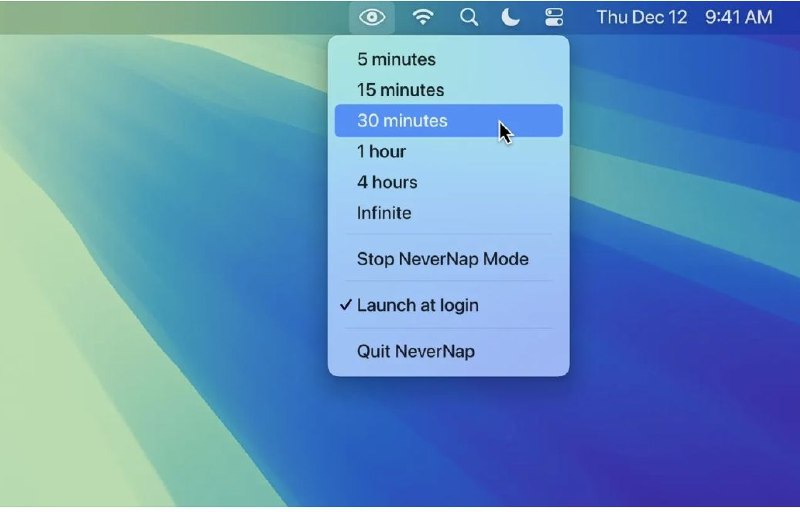Screen dimensions: 800x512
Task: Pick the 4 hours option
Action: pos(448,182)
